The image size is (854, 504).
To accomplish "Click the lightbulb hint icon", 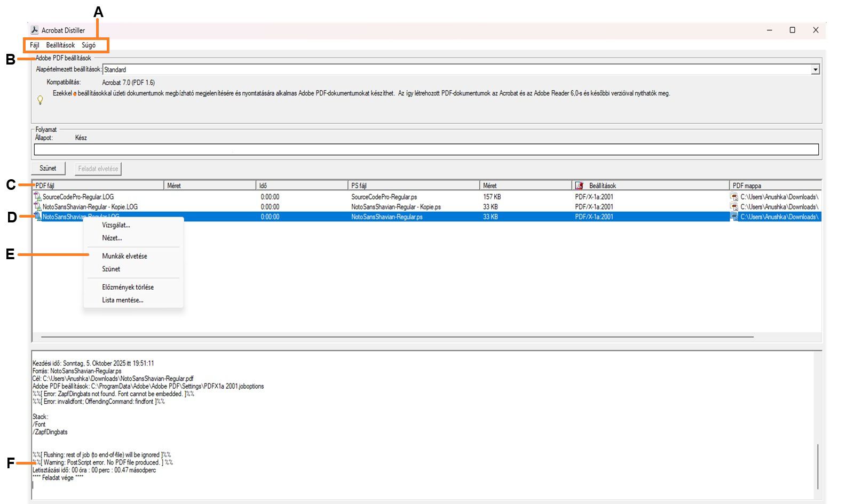I will (x=40, y=100).
